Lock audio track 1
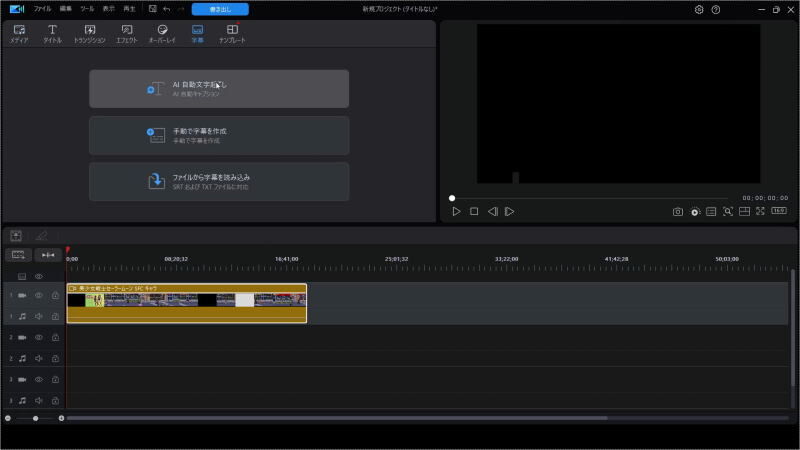 (55, 316)
